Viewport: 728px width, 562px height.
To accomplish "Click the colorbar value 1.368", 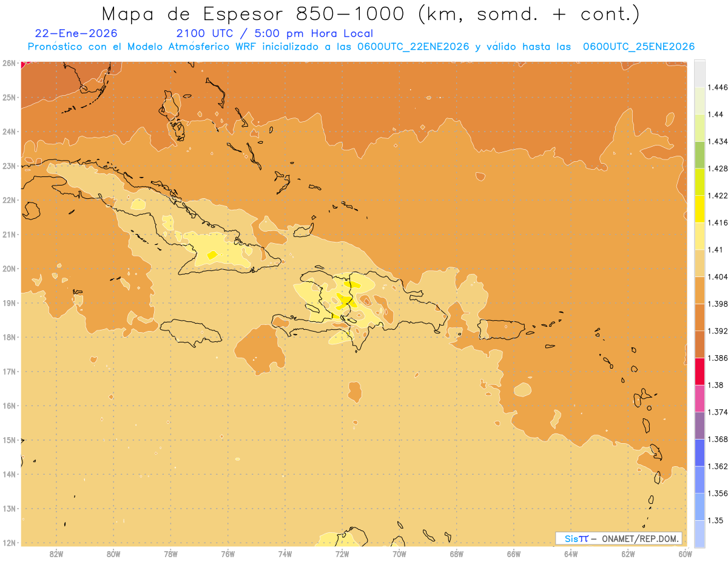I will [x=718, y=440].
